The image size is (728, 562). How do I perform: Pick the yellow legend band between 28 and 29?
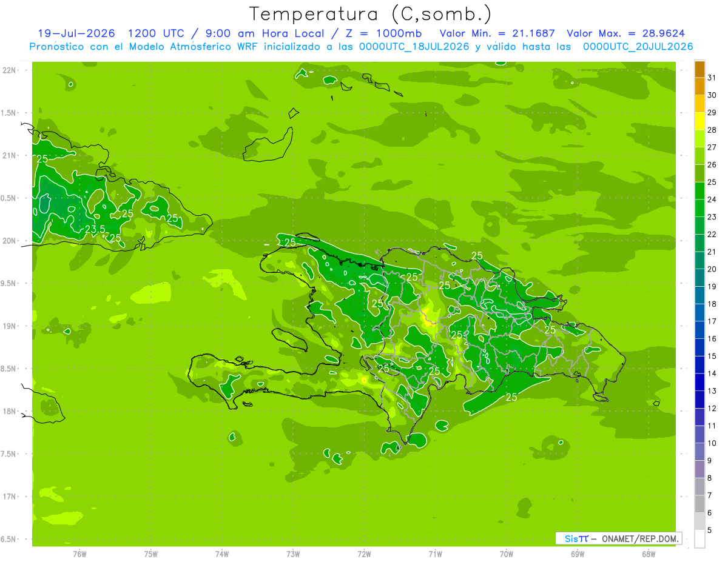699,121
